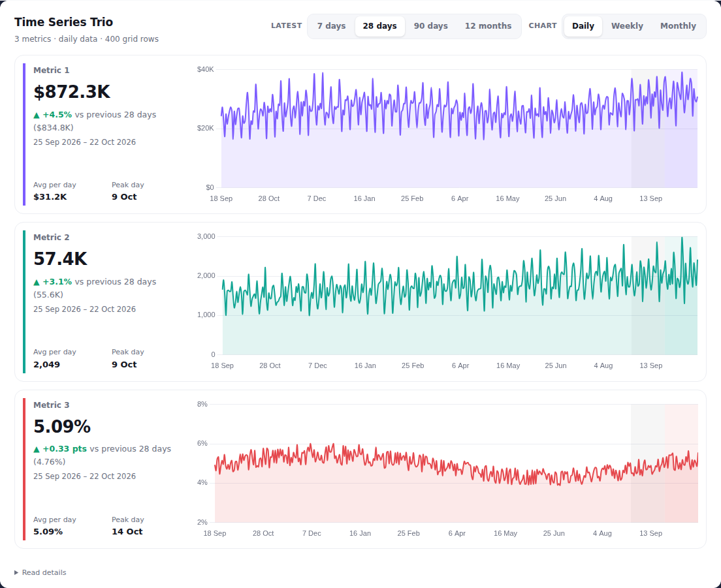Expand the Read details disclosure
721x588 pixels.
click(40, 572)
